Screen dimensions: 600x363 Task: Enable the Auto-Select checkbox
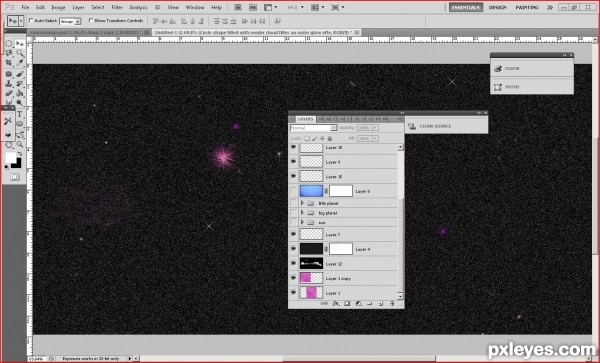31,20
